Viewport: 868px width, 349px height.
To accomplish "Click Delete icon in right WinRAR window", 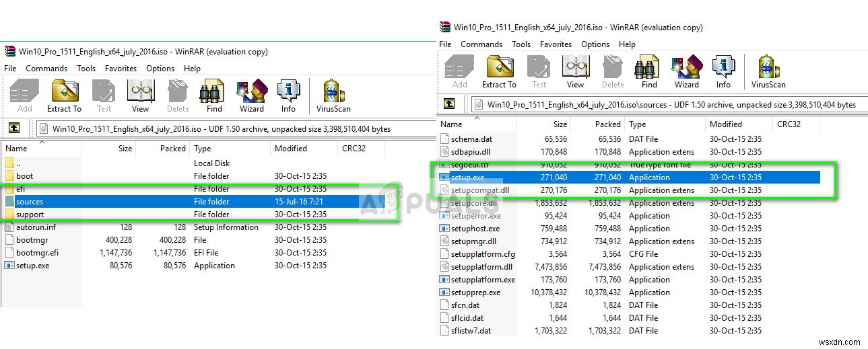I will pos(613,71).
